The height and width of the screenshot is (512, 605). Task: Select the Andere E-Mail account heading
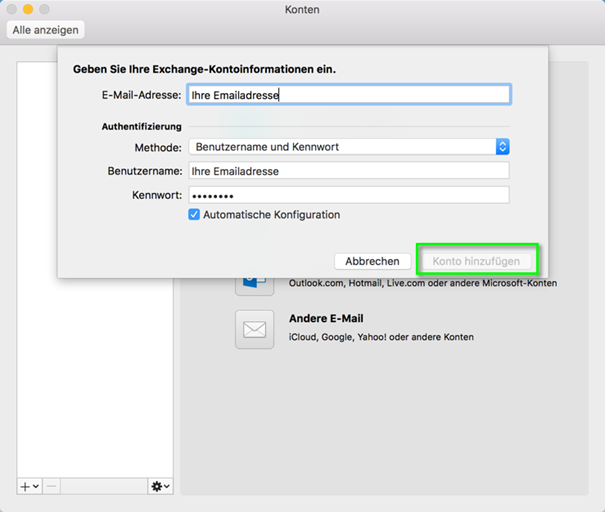[327, 319]
